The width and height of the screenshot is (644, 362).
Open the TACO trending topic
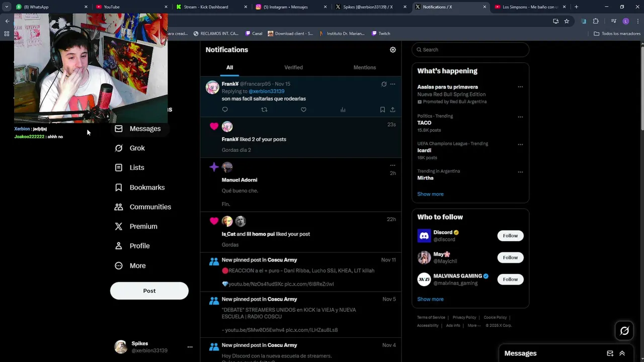click(424, 123)
